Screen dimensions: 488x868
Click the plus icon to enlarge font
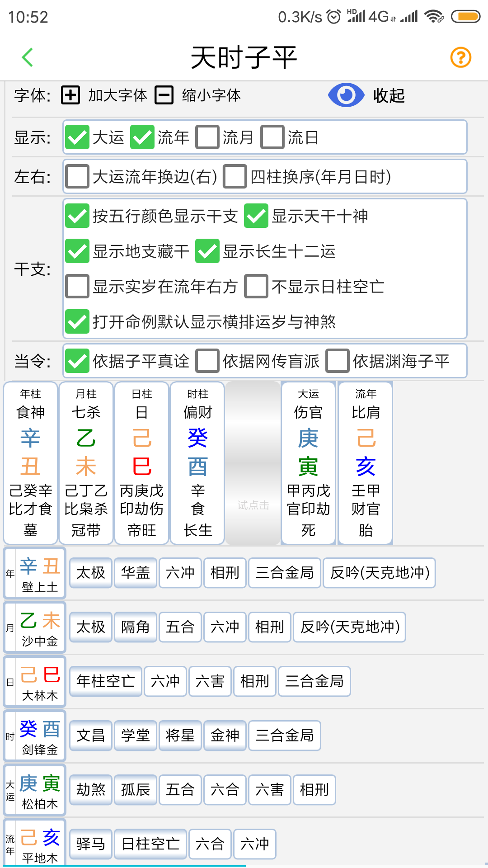[x=70, y=95]
